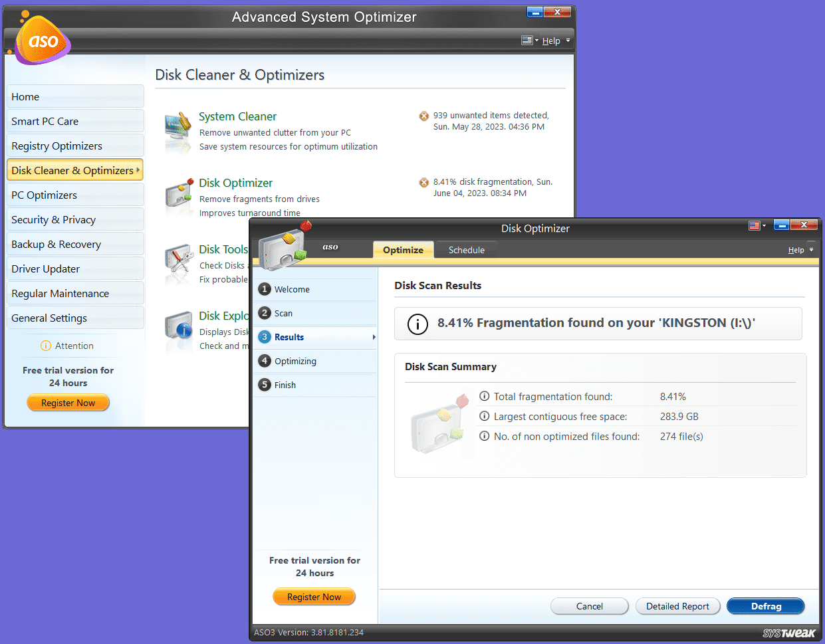
Task: Open Backup & Recovery section
Action: 75,244
